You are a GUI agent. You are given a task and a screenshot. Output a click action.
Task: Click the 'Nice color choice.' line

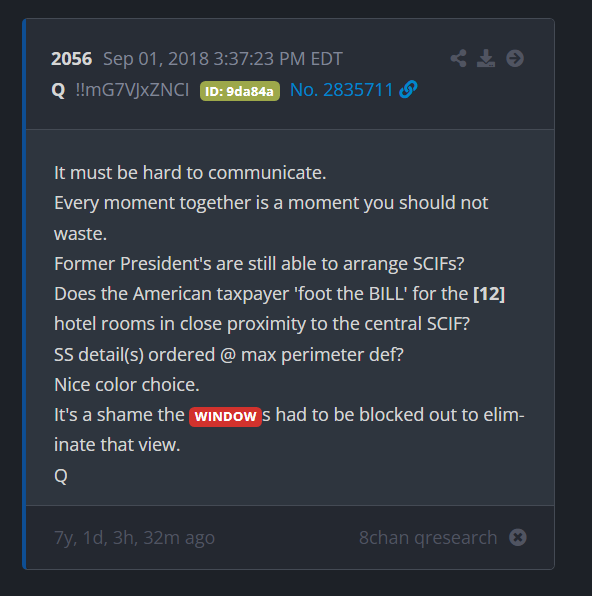[127, 385]
